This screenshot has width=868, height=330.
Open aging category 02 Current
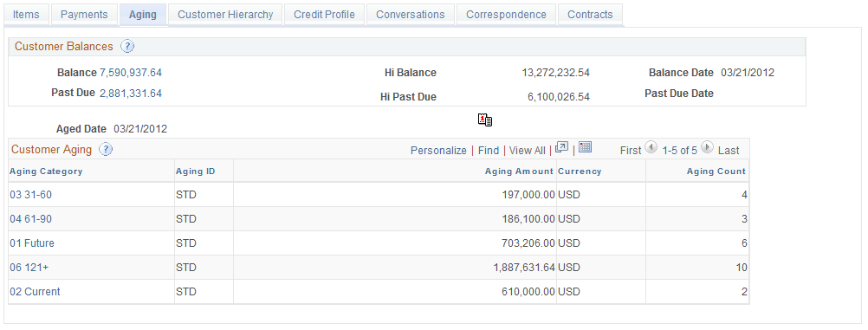tap(35, 292)
